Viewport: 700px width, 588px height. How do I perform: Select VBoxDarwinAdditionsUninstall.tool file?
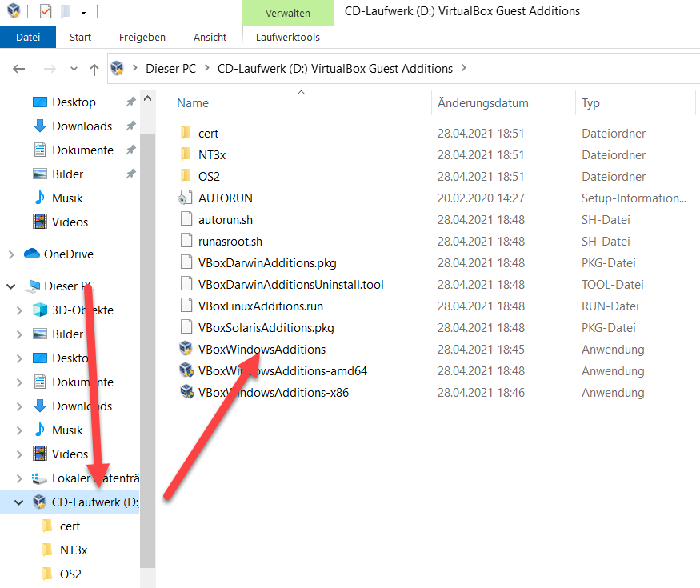291,285
